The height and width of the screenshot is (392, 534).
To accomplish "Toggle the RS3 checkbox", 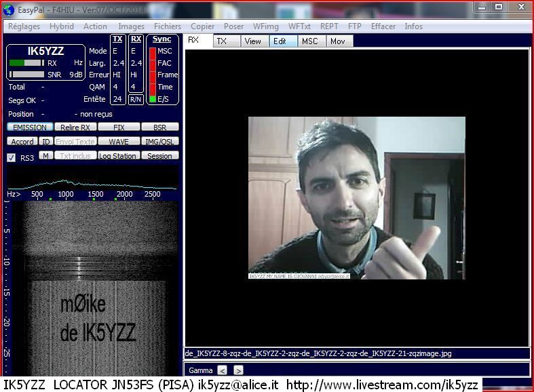I will click(x=11, y=157).
